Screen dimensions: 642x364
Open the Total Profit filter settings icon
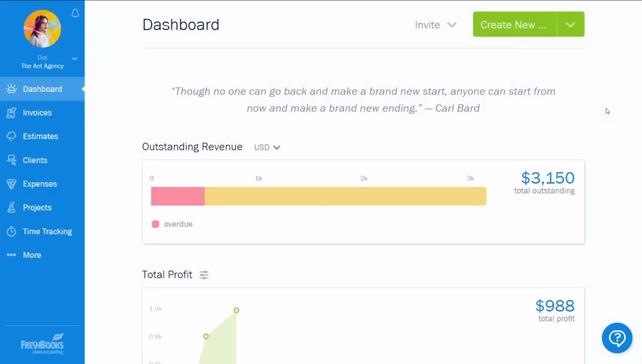pyautogui.click(x=204, y=274)
